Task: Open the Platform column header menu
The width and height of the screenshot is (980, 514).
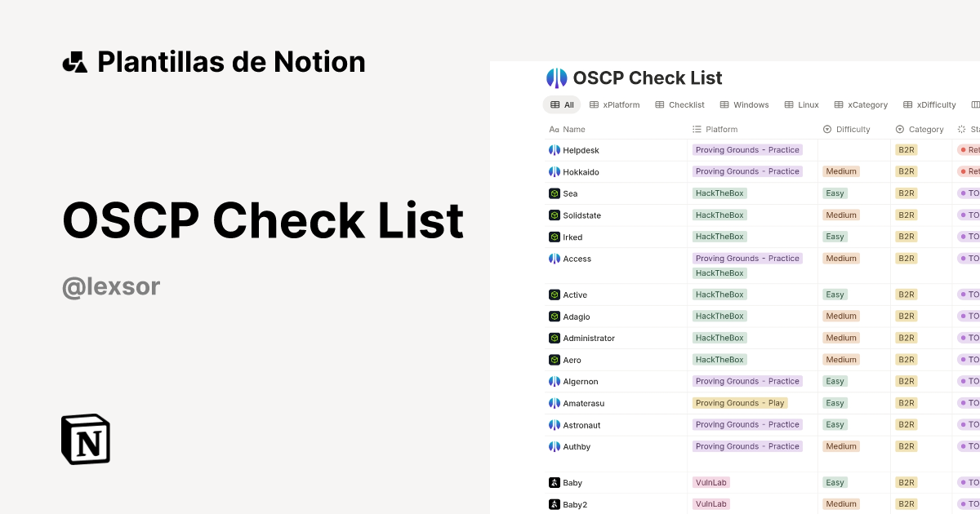Action: (x=719, y=129)
